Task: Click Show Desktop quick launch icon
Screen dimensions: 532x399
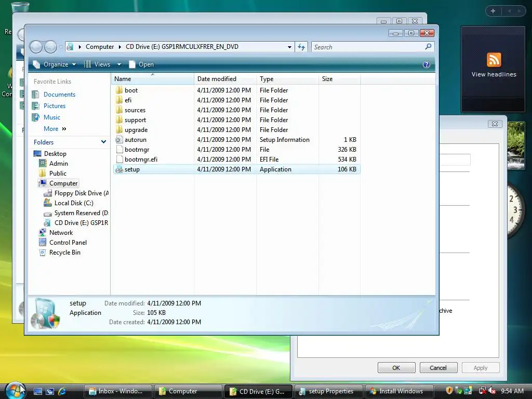Action: tap(37, 391)
